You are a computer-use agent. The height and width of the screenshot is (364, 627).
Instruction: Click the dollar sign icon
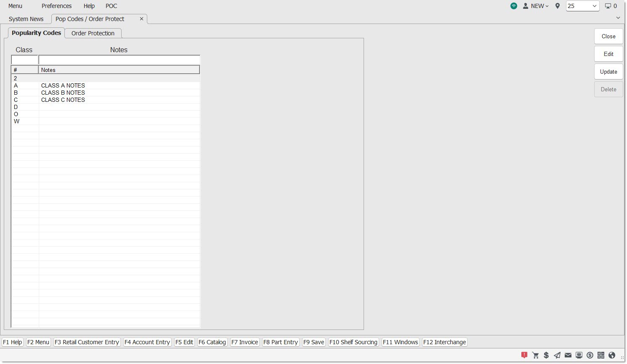tap(546, 355)
